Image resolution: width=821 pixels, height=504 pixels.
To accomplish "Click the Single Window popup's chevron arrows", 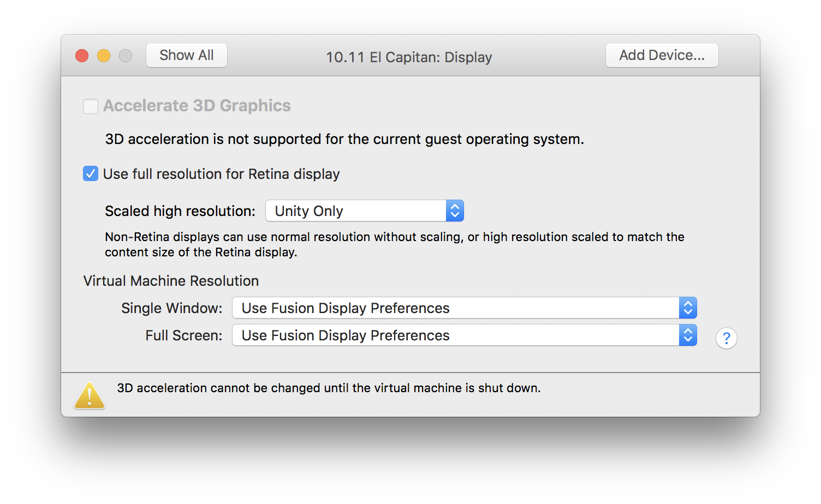I will pyautogui.click(x=688, y=308).
